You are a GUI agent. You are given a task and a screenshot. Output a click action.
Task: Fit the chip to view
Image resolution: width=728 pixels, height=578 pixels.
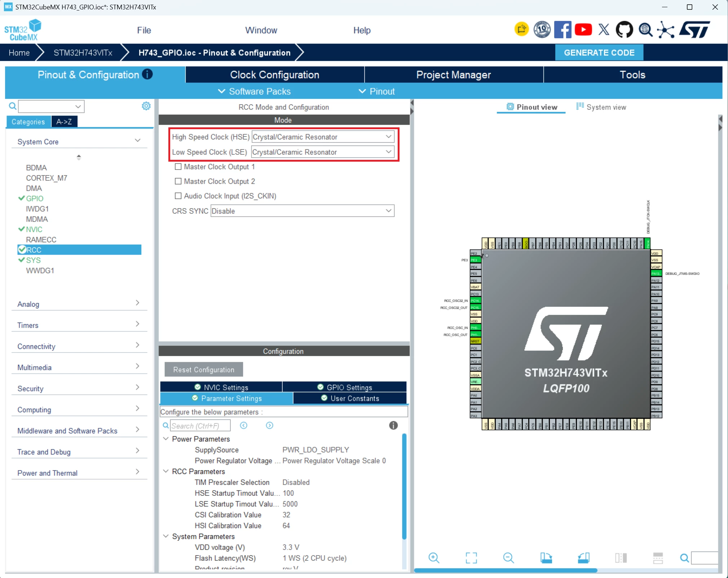pyautogui.click(x=471, y=558)
